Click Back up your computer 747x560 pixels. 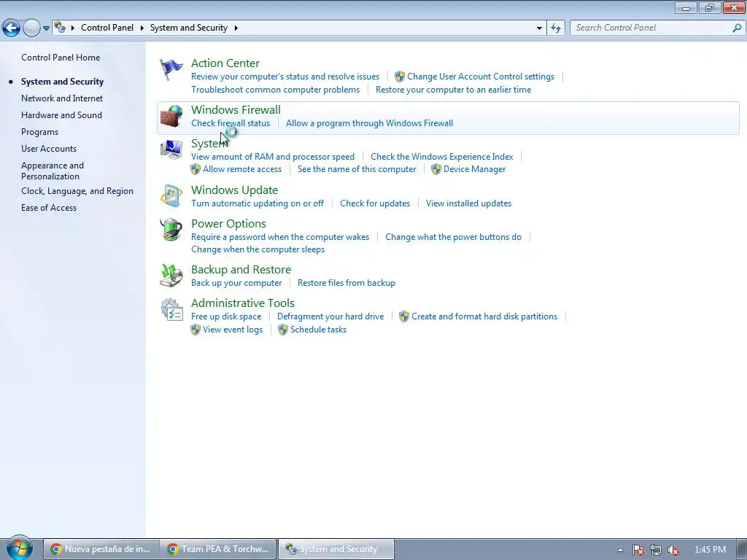pos(236,283)
